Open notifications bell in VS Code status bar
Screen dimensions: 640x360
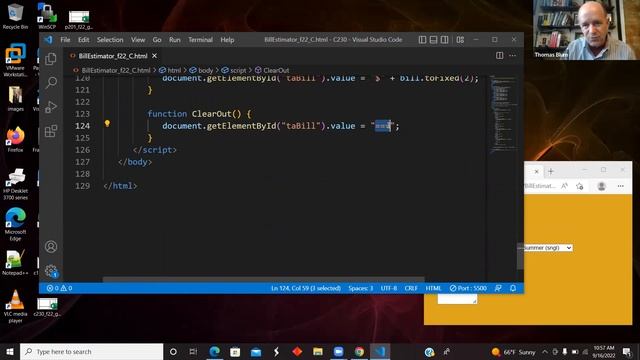point(513,288)
